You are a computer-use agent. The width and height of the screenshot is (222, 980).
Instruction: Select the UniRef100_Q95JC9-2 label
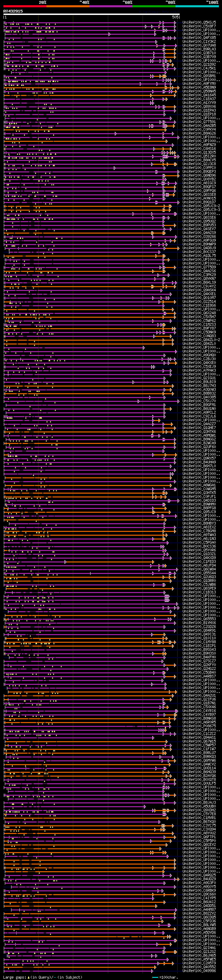tap(202, 206)
